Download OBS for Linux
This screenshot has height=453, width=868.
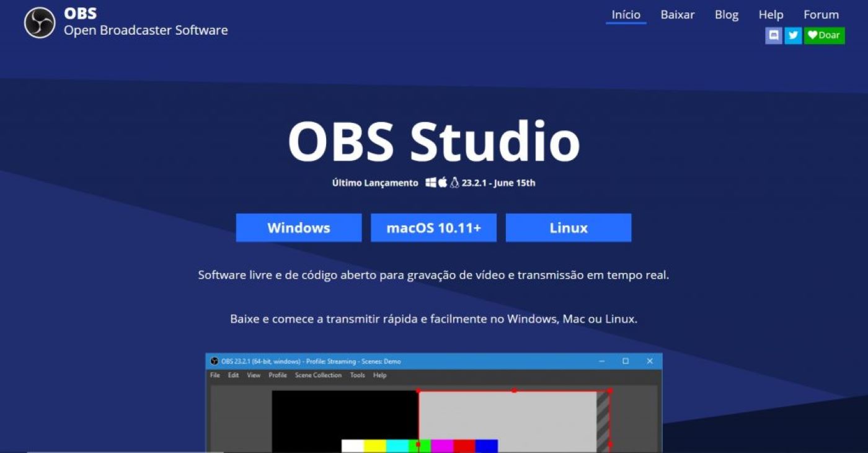click(569, 228)
